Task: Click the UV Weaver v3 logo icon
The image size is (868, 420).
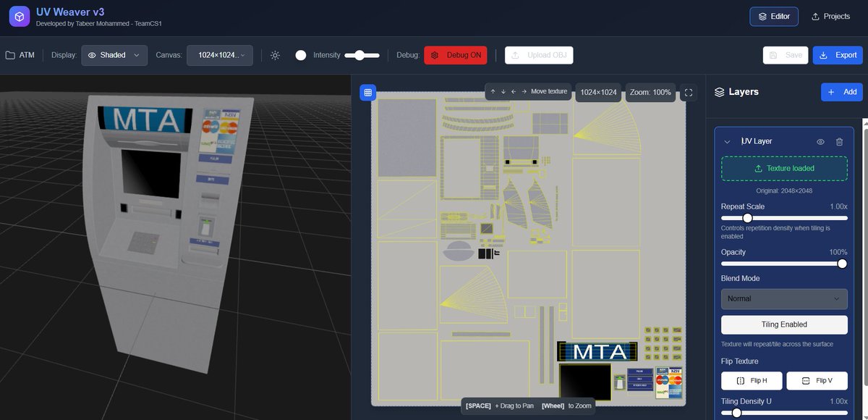Action: [x=18, y=16]
